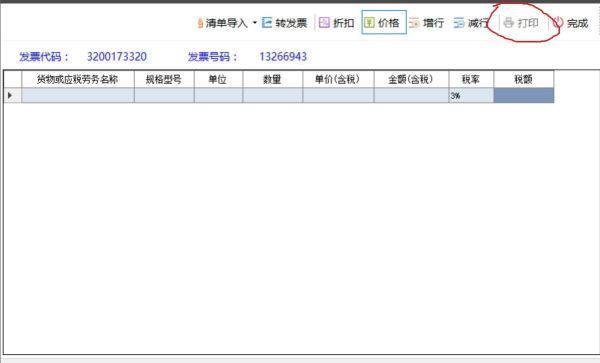Image resolution: width=600 pixels, height=363 pixels.
Task: Click the 减行 remove row icon
Action: tap(459, 23)
